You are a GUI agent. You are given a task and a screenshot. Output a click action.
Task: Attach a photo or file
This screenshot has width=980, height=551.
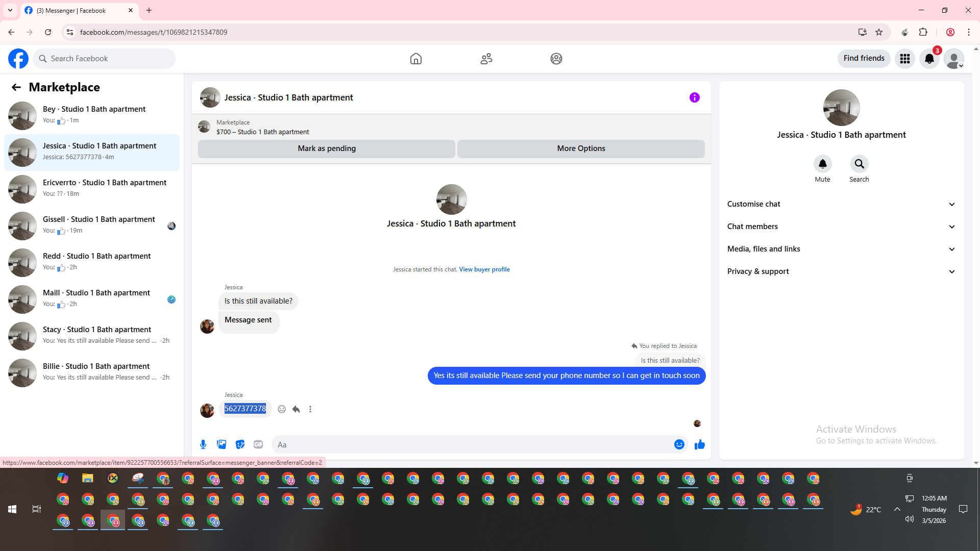tap(222, 444)
